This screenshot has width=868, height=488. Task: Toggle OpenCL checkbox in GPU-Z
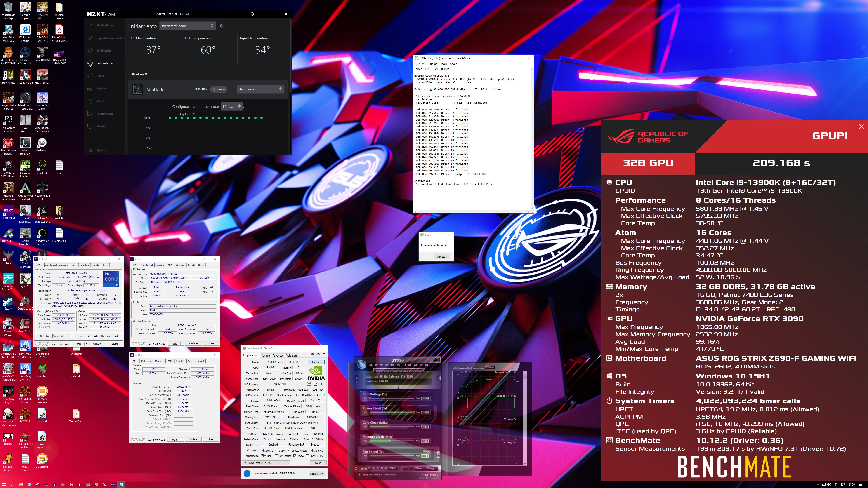point(262,451)
